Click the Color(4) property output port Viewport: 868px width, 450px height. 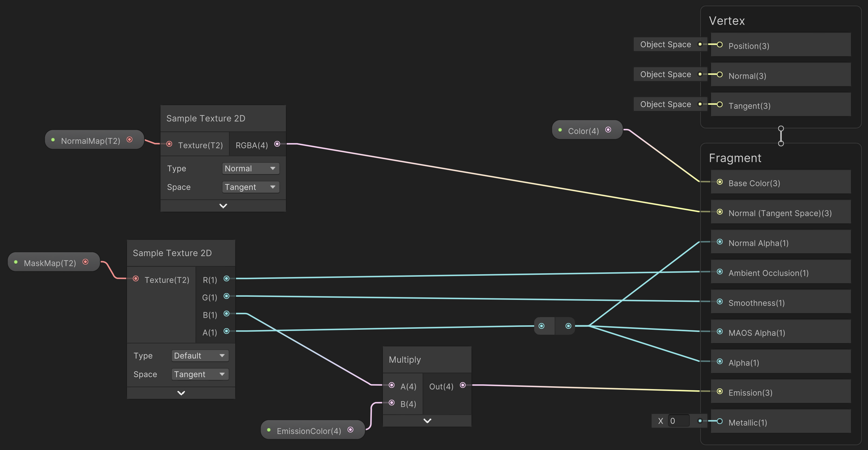[608, 130]
